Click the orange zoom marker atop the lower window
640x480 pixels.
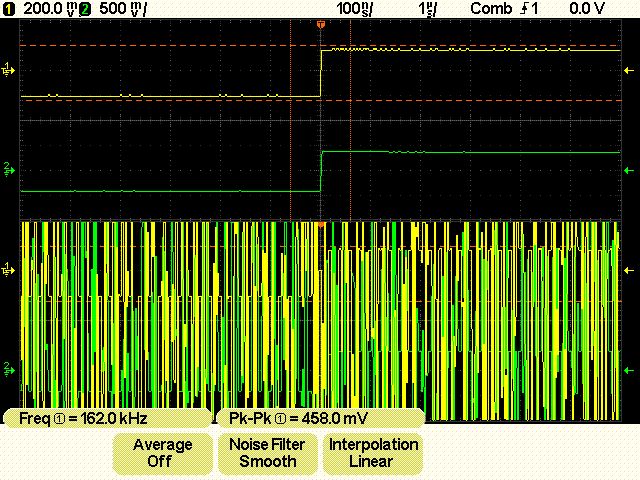click(321, 224)
